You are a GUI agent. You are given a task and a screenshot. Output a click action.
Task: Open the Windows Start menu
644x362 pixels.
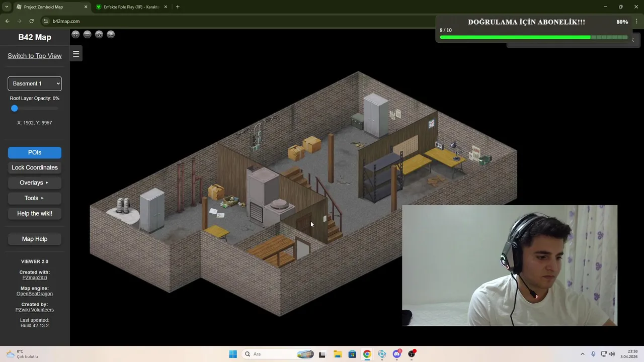[x=233, y=354]
